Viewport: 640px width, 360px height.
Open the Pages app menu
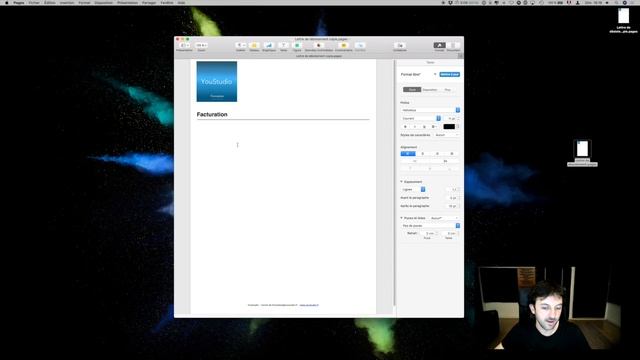pyautogui.click(x=19, y=2)
